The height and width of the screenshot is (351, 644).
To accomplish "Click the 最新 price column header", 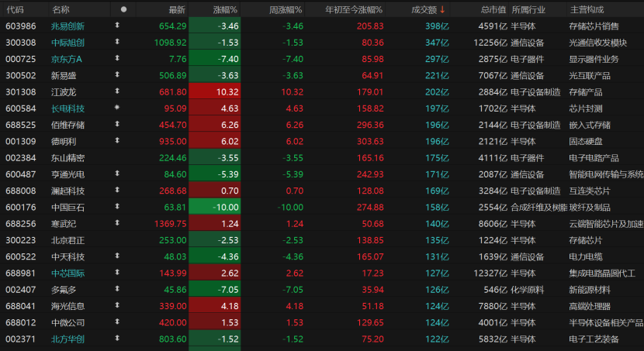I will tap(177, 10).
